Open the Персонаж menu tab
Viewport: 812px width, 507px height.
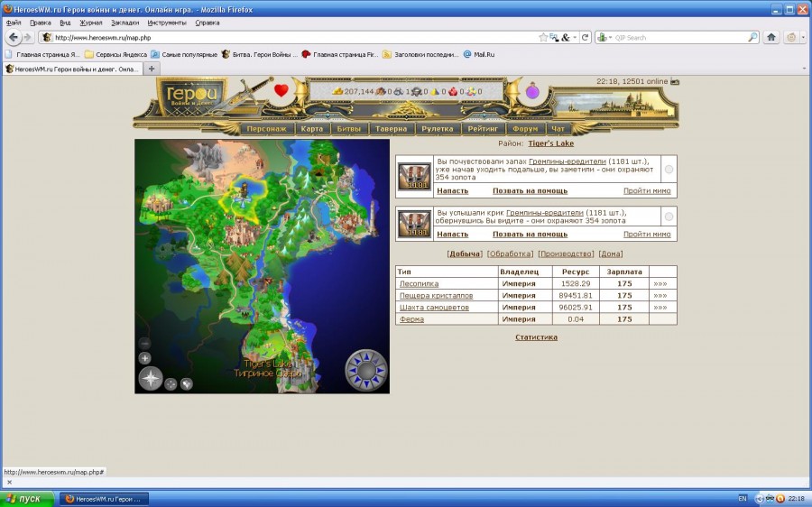267,129
